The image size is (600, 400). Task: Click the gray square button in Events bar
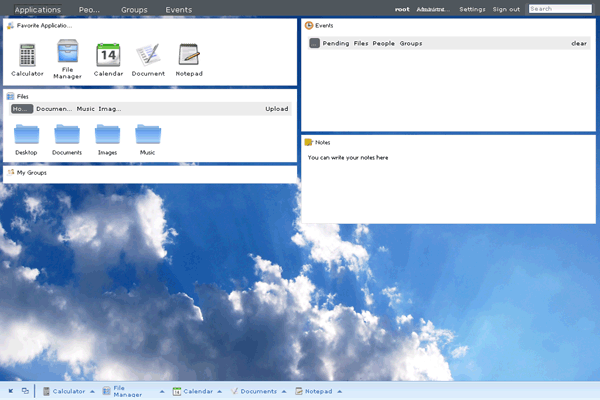[314, 43]
